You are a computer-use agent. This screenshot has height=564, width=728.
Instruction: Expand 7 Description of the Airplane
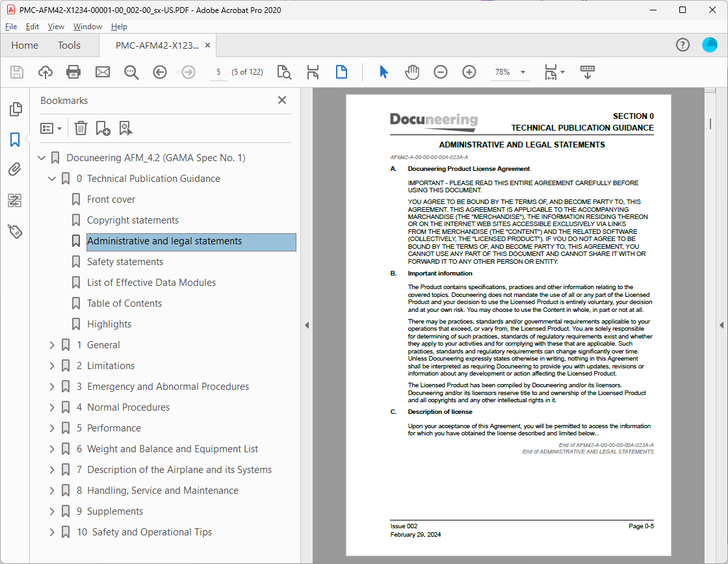(52, 470)
